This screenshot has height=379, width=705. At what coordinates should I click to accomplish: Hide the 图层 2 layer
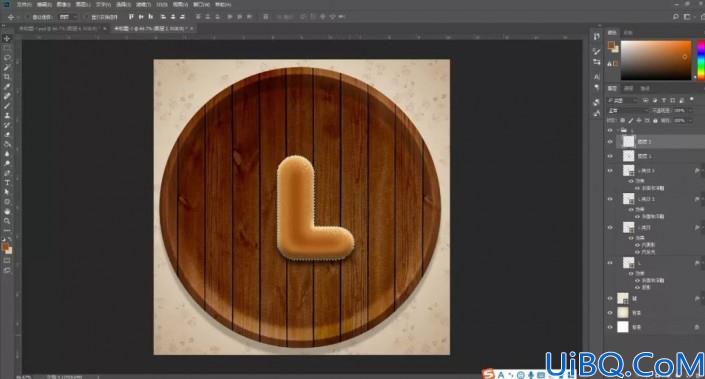tap(610, 142)
